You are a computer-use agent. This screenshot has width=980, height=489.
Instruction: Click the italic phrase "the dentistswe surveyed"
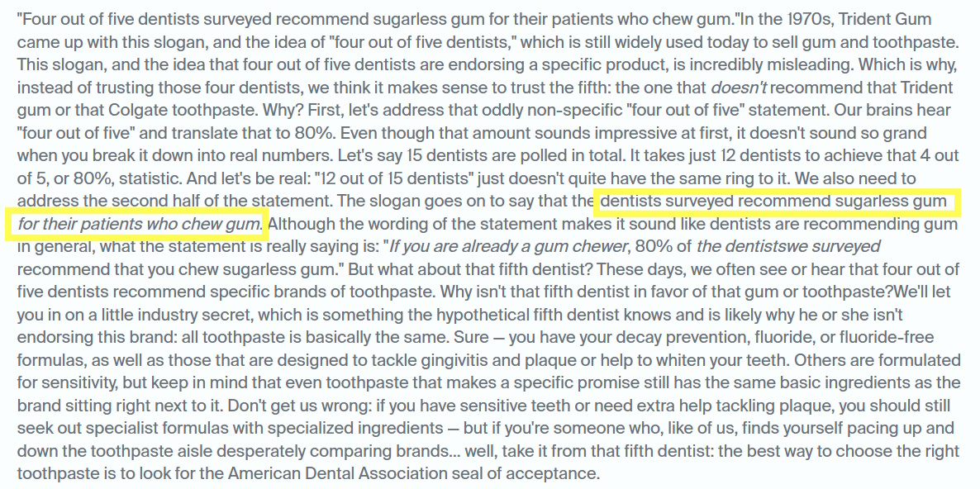[788, 245]
